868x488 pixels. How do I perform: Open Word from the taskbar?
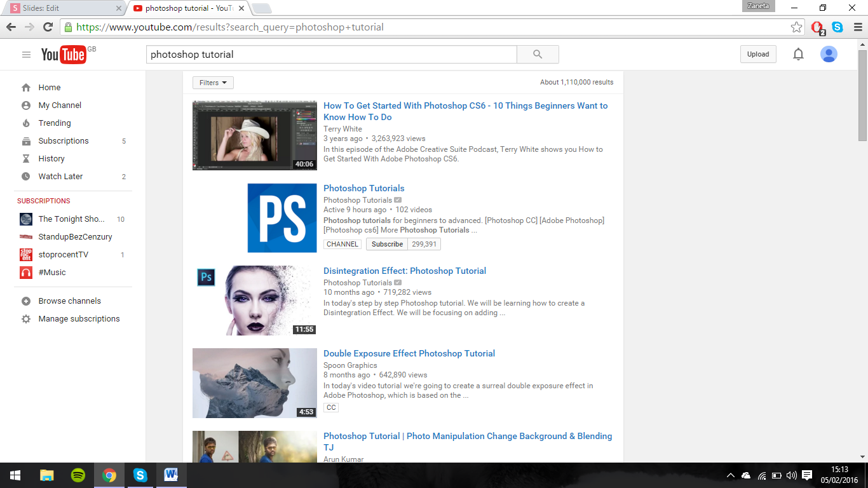pos(171,475)
